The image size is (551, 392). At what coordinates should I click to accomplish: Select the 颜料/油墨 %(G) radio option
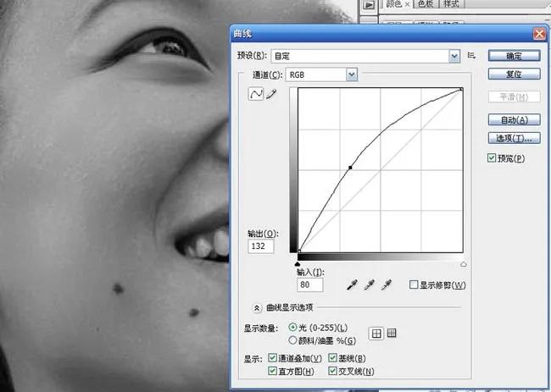pos(292,340)
